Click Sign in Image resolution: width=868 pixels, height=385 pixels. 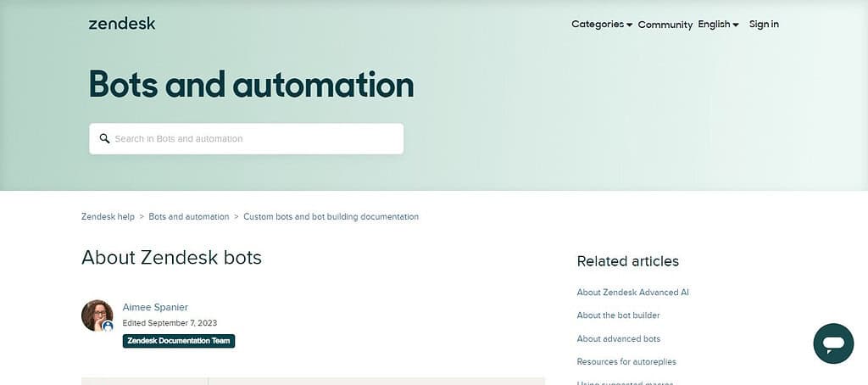click(x=764, y=25)
